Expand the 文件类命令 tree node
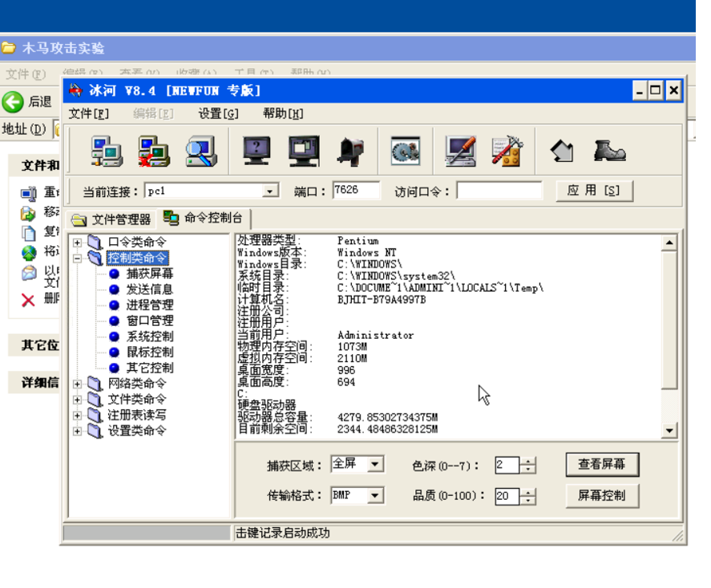This screenshot has width=711, height=588. (78, 400)
